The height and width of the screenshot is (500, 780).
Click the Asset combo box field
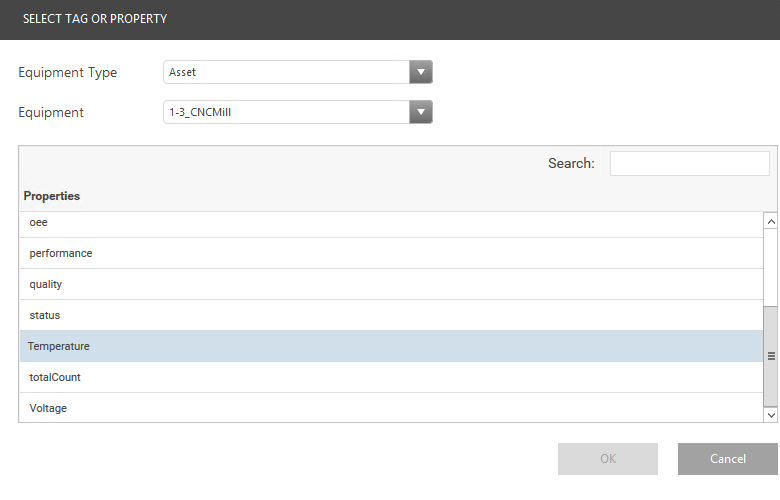[x=286, y=72]
